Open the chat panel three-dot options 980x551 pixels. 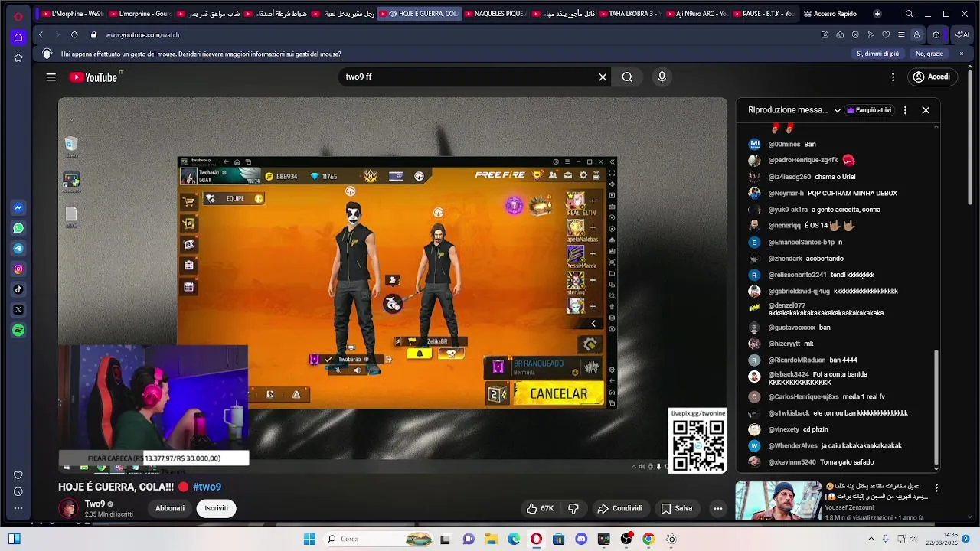tap(905, 110)
